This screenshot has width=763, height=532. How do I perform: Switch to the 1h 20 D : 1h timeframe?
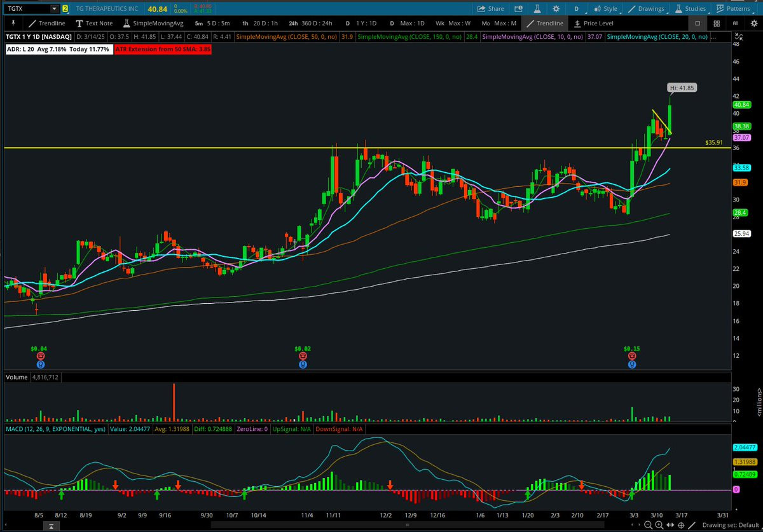(x=259, y=23)
